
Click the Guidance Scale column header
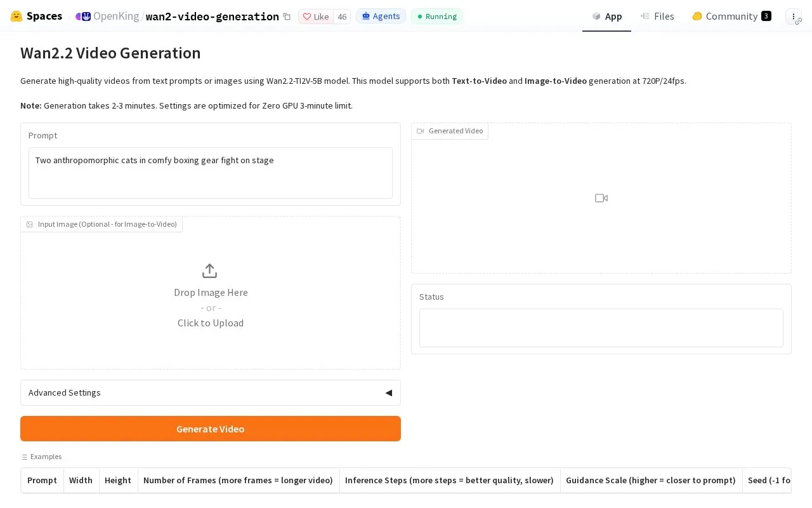click(x=651, y=480)
